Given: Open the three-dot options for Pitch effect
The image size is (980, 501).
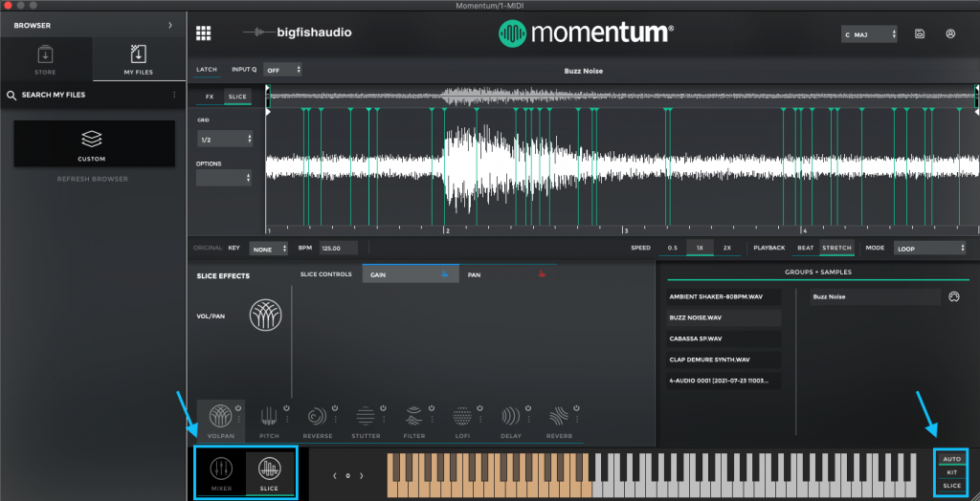Looking at the screenshot, I should [x=286, y=419].
